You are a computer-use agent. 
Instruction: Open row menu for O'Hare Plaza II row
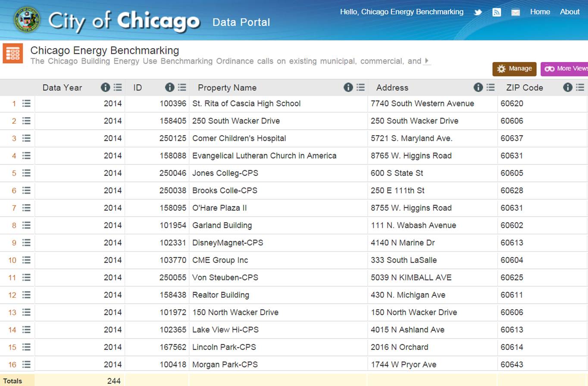click(x=26, y=208)
